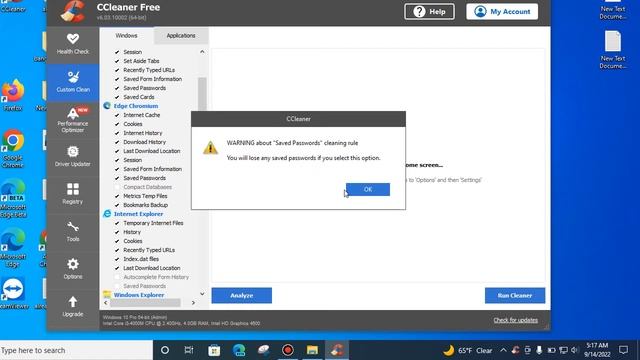Show hidden system tray icons chevron
The image size is (640, 360).
pos(503,350)
